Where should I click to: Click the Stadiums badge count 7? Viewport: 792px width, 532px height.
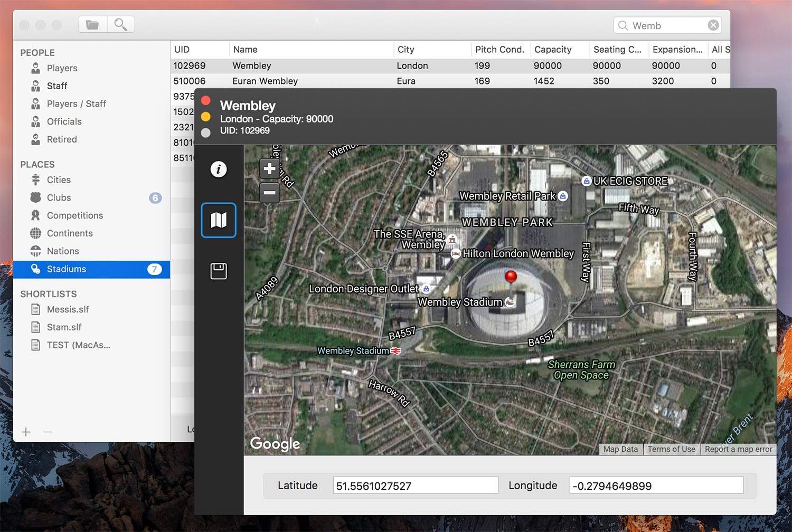tap(155, 269)
